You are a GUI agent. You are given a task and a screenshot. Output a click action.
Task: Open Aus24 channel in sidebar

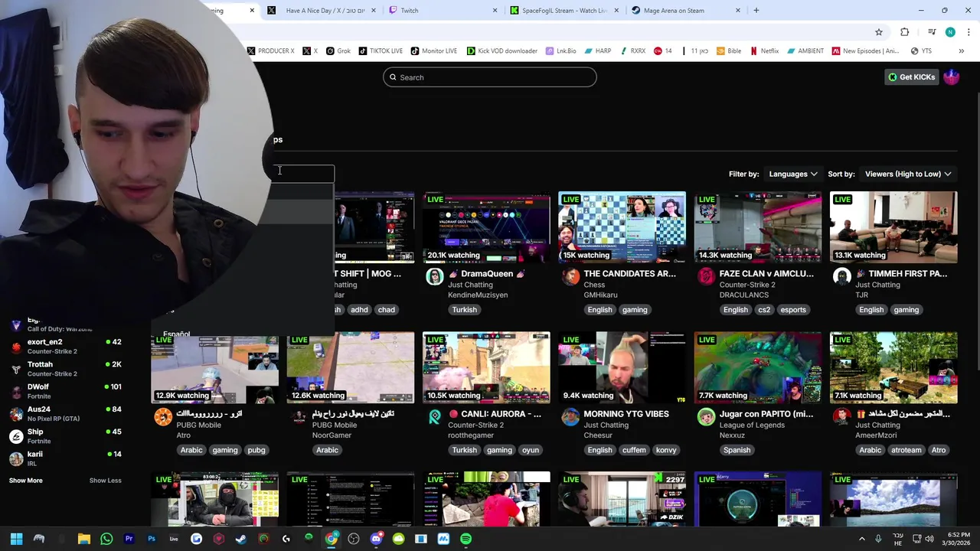tap(65, 413)
